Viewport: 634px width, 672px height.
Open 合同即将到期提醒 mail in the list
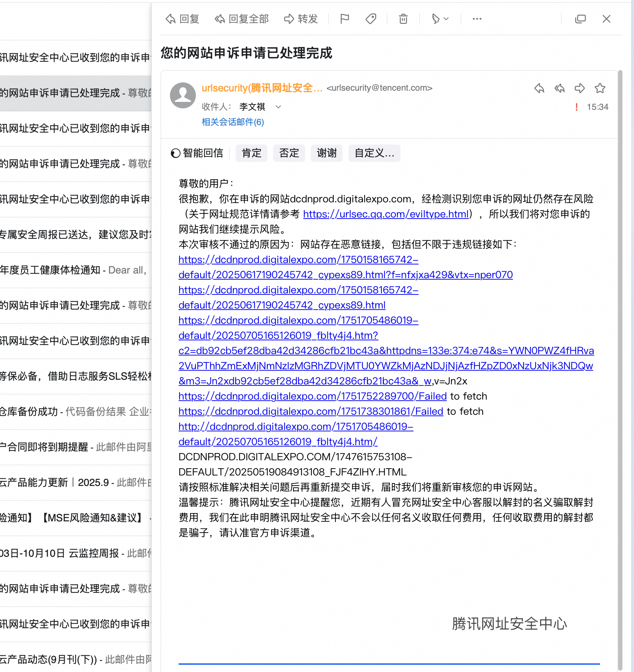(76, 447)
